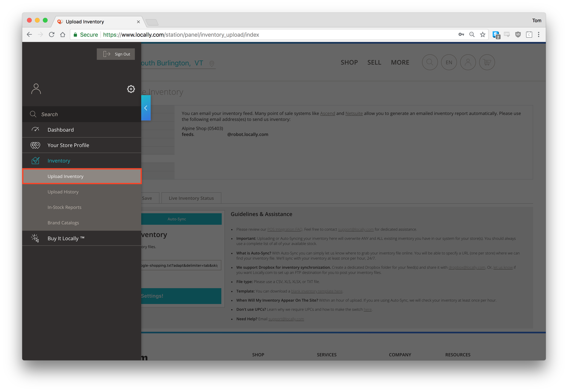Open the POS Integration FAQ link
Image resolution: width=568 pixels, height=392 pixels.
(x=285, y=229)
